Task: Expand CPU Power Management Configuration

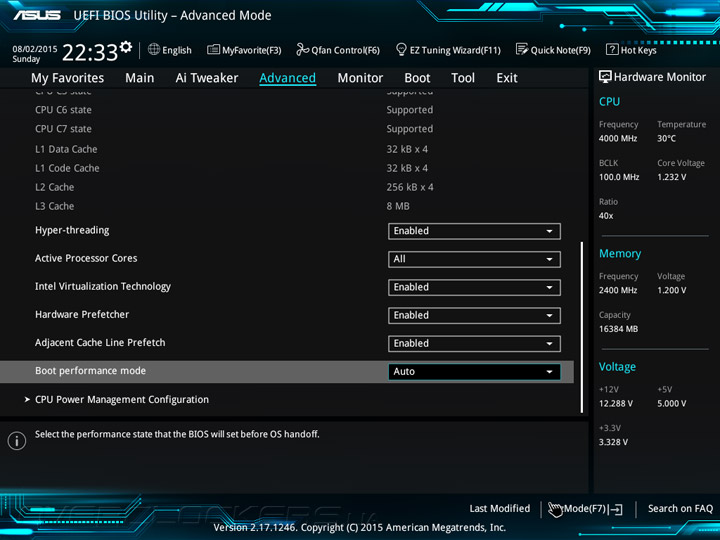Action: [122, 399]
